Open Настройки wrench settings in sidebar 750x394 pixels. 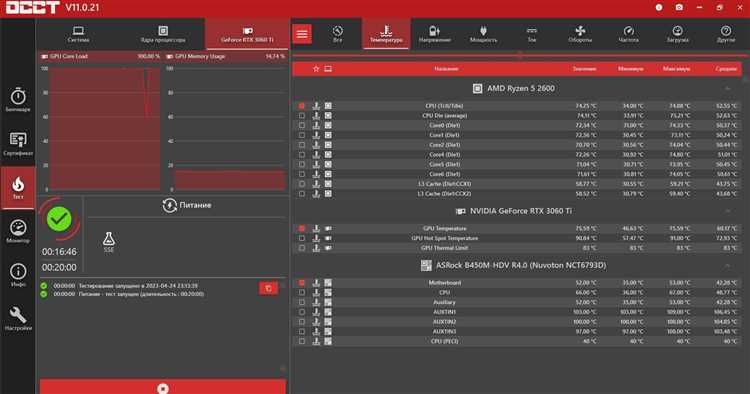(18, 318)
